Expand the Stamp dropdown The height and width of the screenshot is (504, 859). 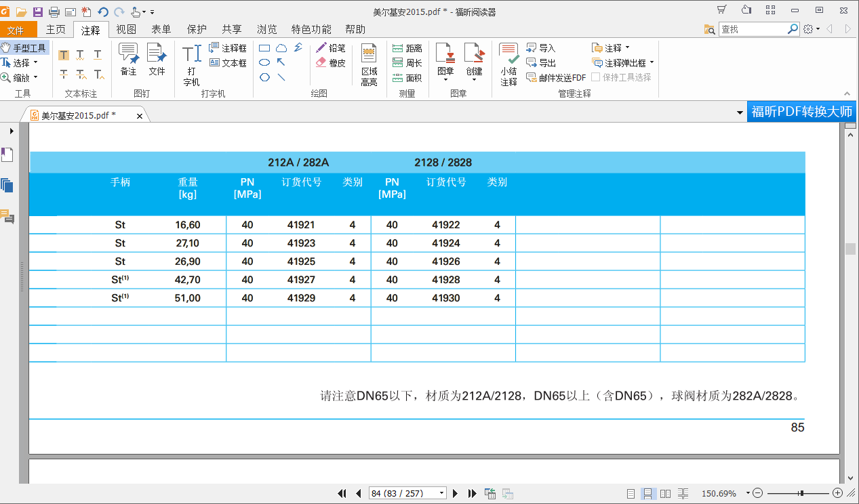click(445, 79)
